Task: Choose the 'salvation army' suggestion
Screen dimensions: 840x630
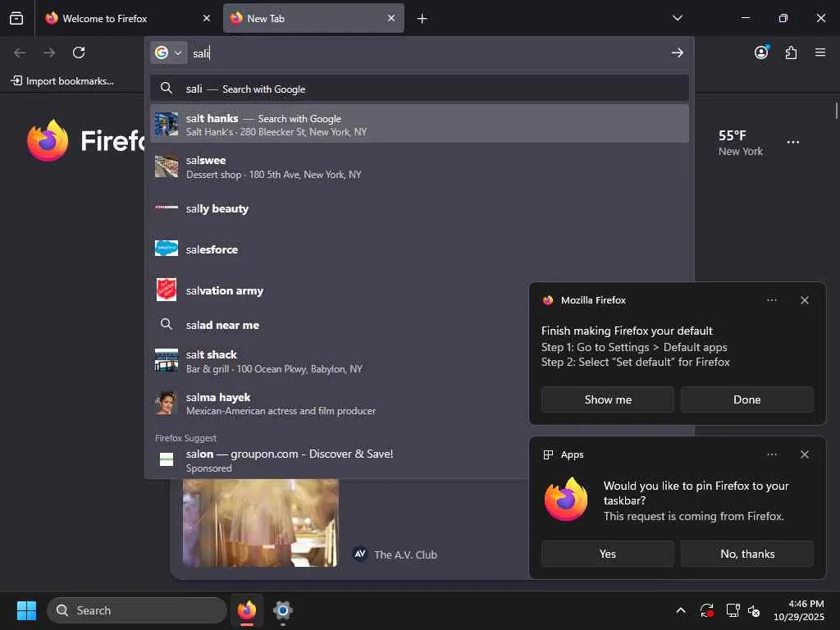Action: click(x=337, y=290)
